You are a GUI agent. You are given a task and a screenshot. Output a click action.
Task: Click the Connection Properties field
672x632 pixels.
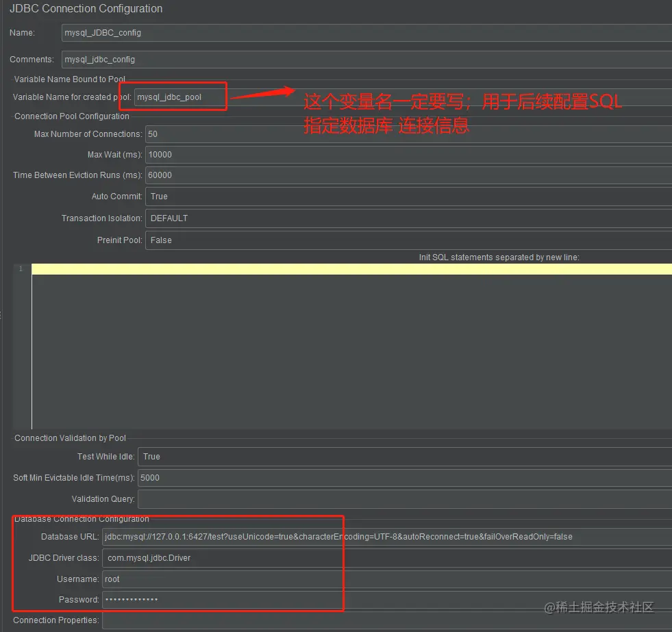click(387, 620)
